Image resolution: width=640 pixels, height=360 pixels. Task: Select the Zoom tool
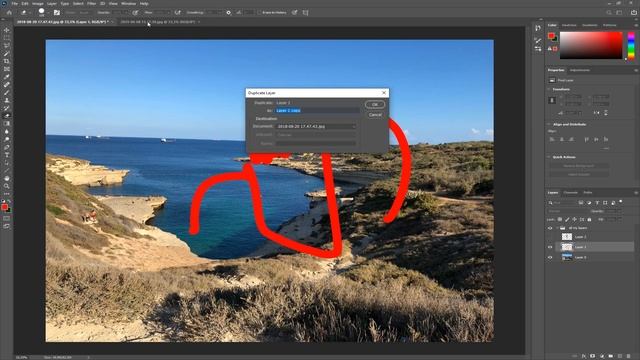[x=7, y=186]
